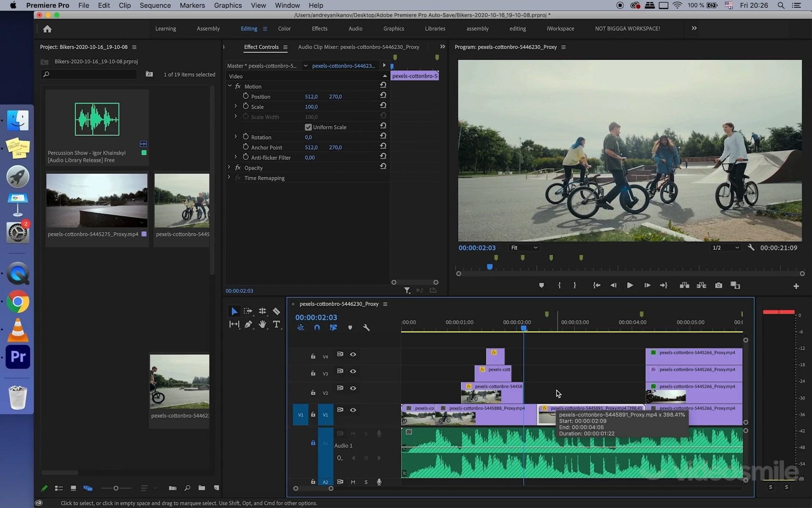Image resolution: width=812 pixels, height=508 pixels.
Task: Open the Markers menu
Action: [x=192, y=5]
